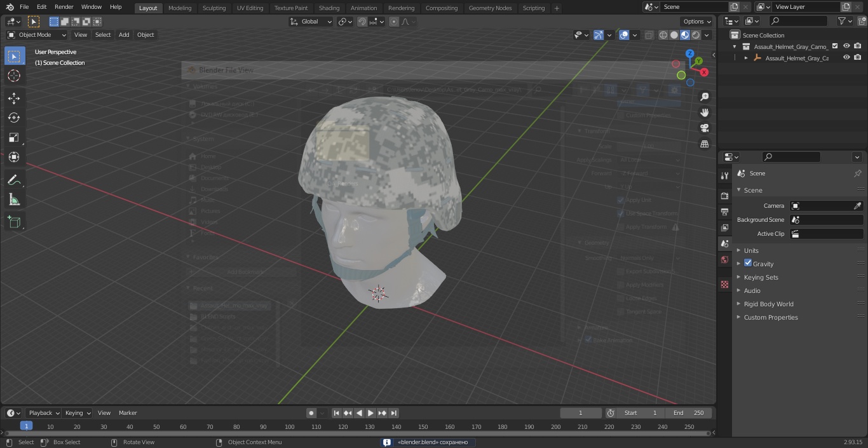Switch to solid viewport shading
Image resolution: width=868 pixels, height=448 pixels.
coord(674,35)
